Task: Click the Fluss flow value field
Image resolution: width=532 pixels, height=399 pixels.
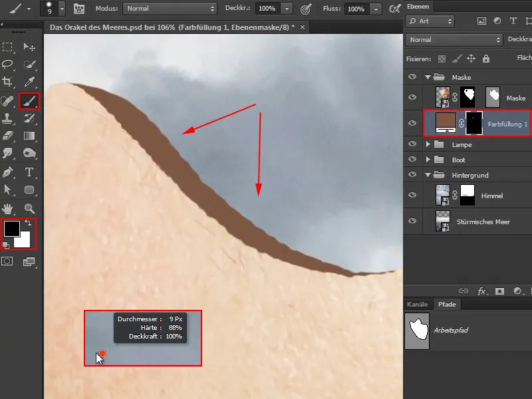Action: [356, 9]
